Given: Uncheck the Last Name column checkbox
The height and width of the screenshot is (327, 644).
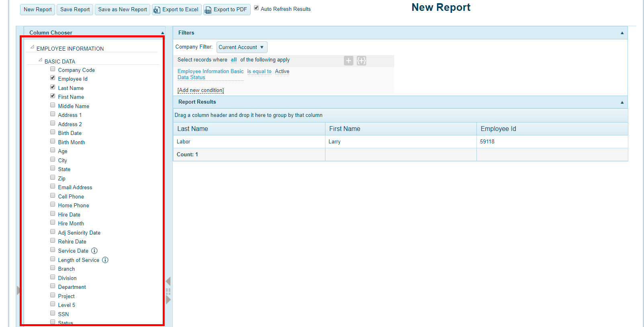Looking at the screenshot, I should click(x=53, y=87).
